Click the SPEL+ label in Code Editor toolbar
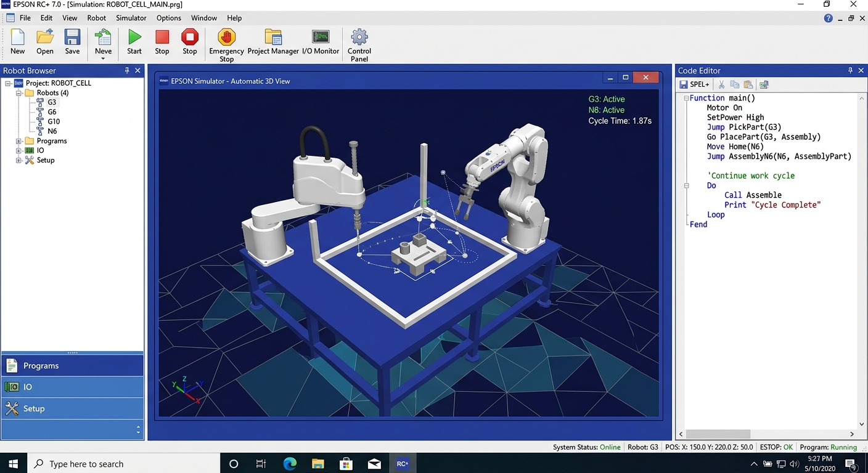The height and width of the screenshot is (473, 868). point(700,84)
